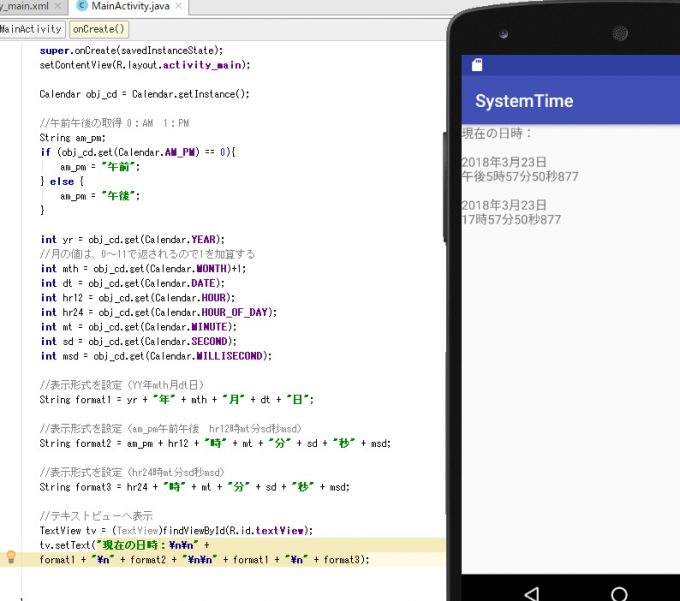Click the yellow lightbulb intention icon

[11, 556]
